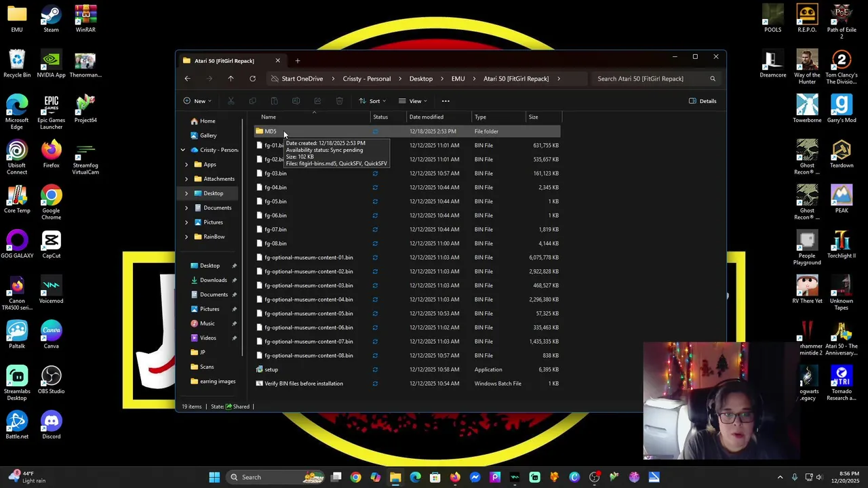Click the weather widget on taskbar
Image resolution: width=868 pixels, height=488 pixels.
coord(27,477)
